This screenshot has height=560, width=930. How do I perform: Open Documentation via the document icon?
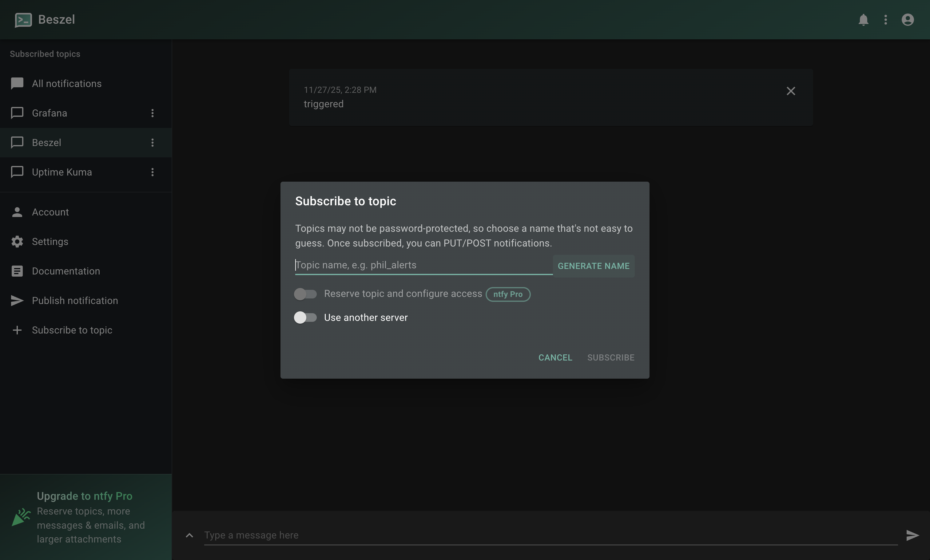17,271
